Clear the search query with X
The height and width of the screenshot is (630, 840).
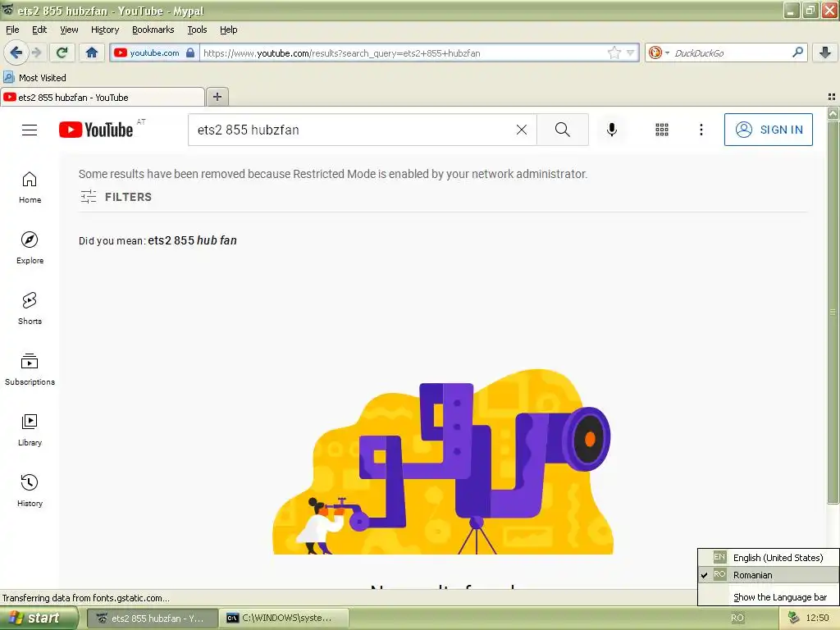pyautogui.click(x=521, y=130)
